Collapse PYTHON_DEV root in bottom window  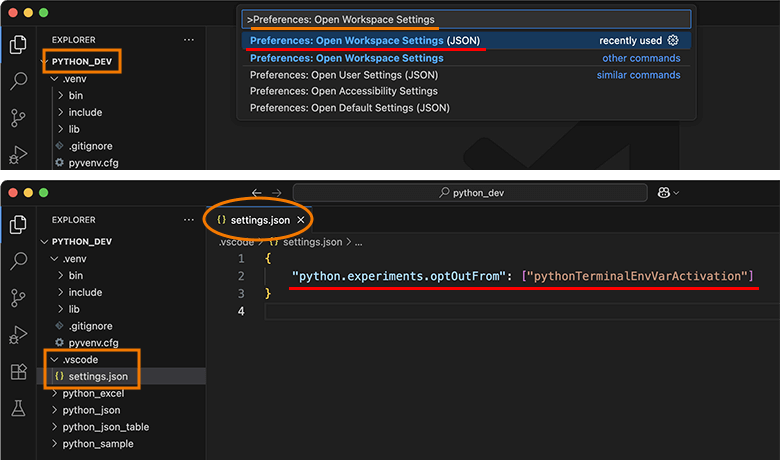click(x=44, y=242)
